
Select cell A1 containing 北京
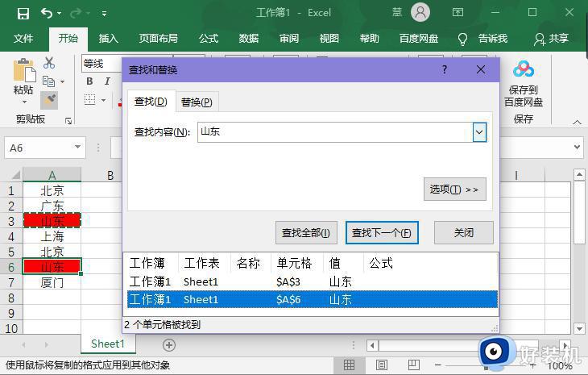[x=52, y=190]
